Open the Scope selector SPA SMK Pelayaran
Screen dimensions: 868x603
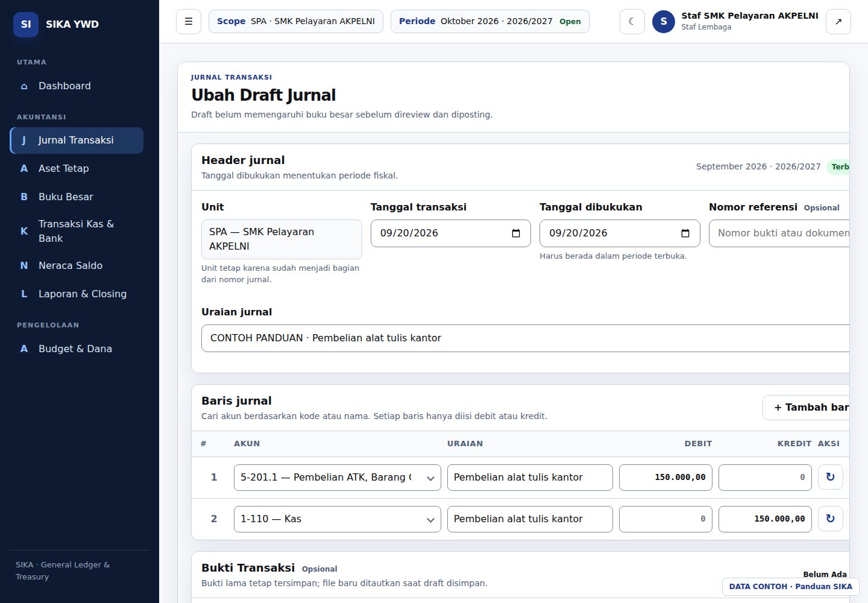pyautogui.click(x=296, y=22)
